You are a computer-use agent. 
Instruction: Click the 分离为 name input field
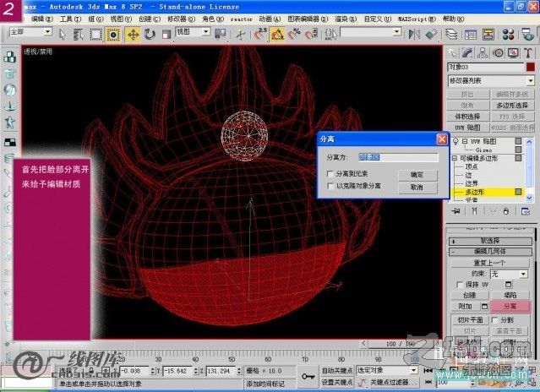(x=398, y=157)
